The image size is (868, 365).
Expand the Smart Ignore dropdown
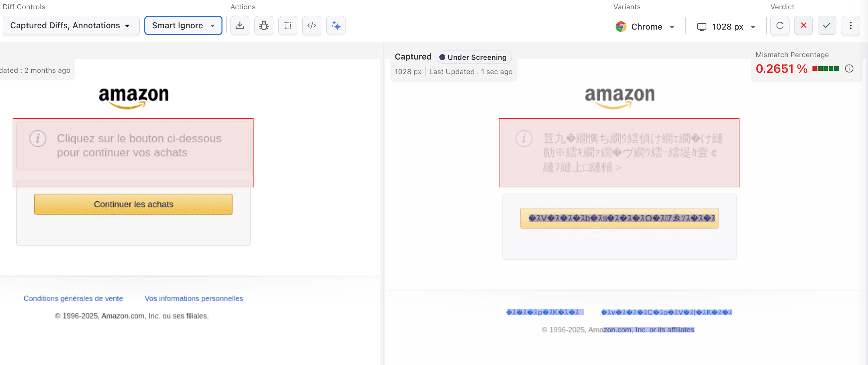point(183,26)
